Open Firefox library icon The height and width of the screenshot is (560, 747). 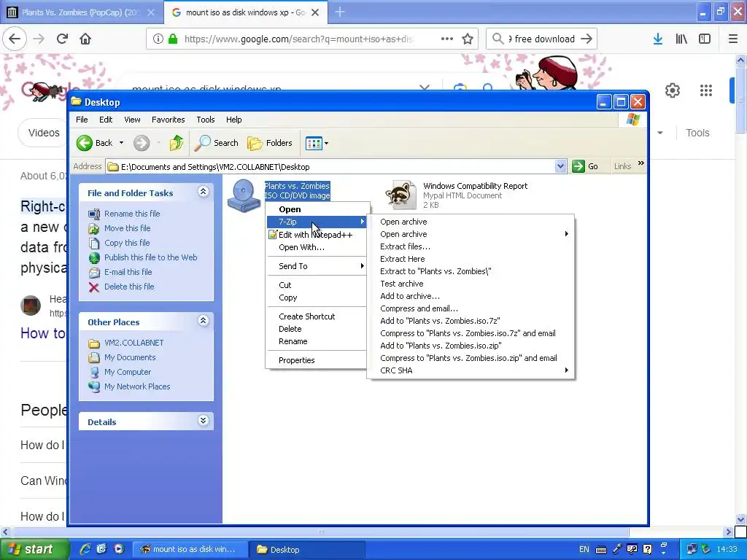coord(681,39)
